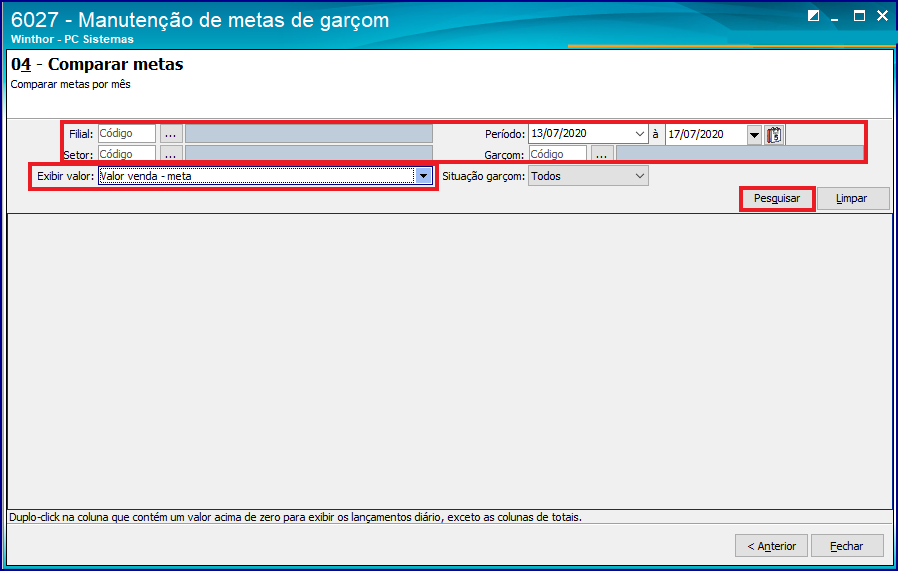Image resolution: width=898 pixels, height=571 pixels.
Task: Focus the Garçom Código input field
Action: pyautogui.click(x=557, y=153)
